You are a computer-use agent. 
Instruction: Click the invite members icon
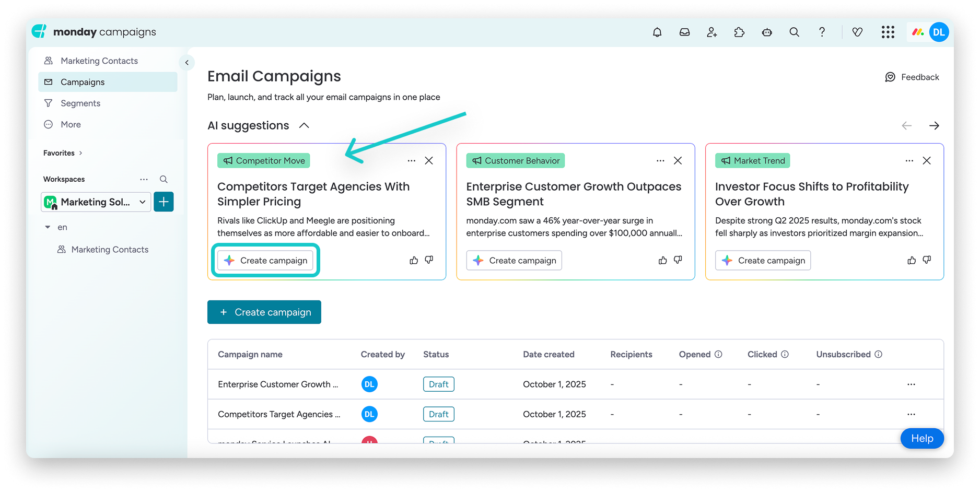(x=712, y=32)
